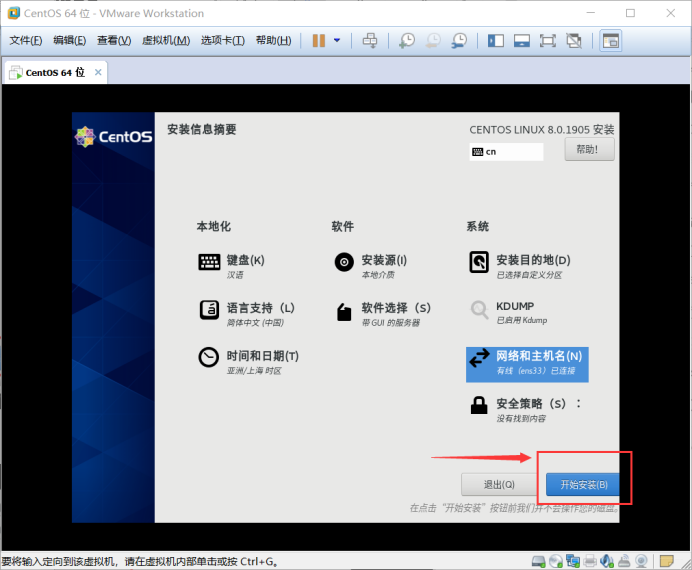Click the Ctrl+G input hint in status bar
The width and height of the screenshot is (692, 570).
[259, 562]
